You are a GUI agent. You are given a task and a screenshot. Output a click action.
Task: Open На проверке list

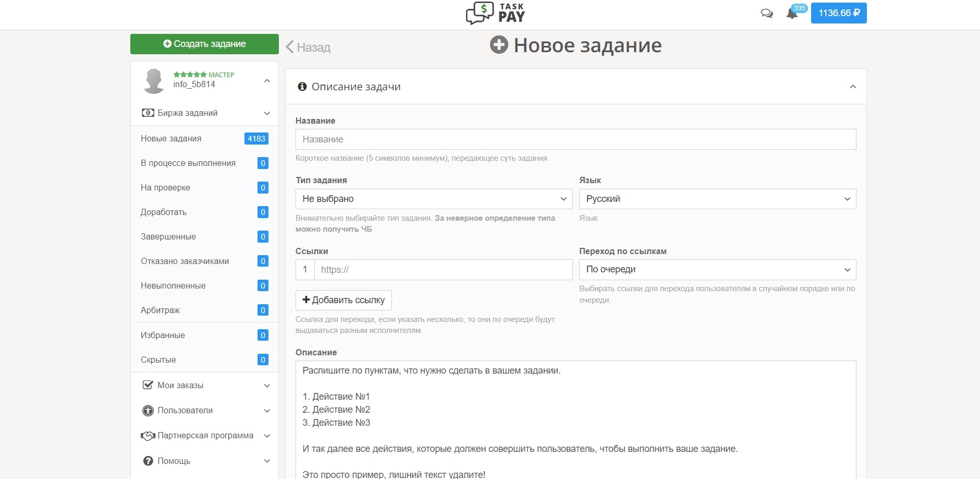pyautogui.click(x=204, y=188)
